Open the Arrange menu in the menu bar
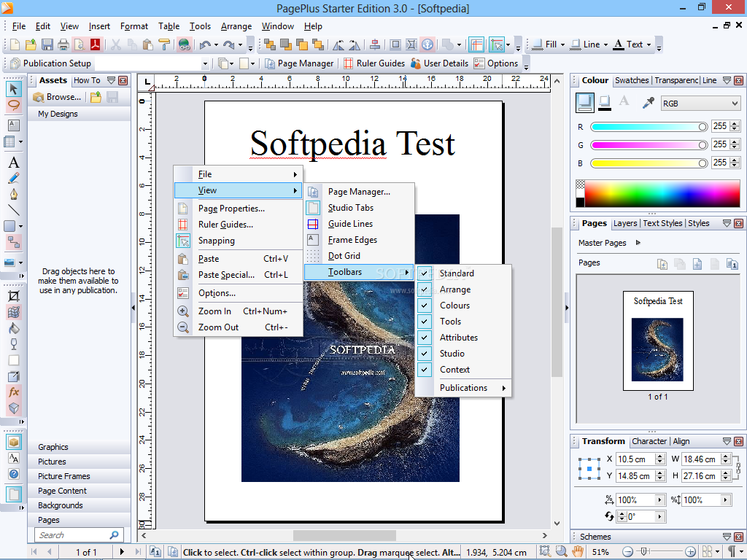The image size is (747, 560). click(x=236, y=26)
